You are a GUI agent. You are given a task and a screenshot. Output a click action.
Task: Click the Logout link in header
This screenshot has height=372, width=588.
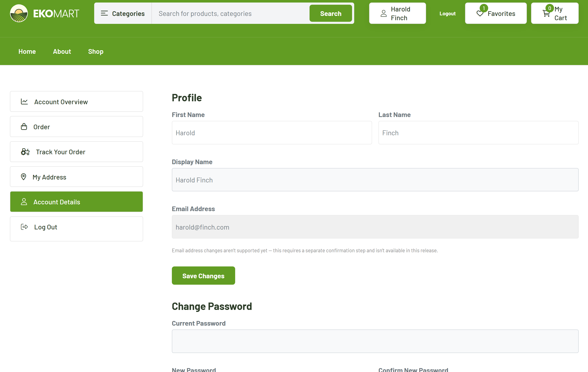coord(447,14)
